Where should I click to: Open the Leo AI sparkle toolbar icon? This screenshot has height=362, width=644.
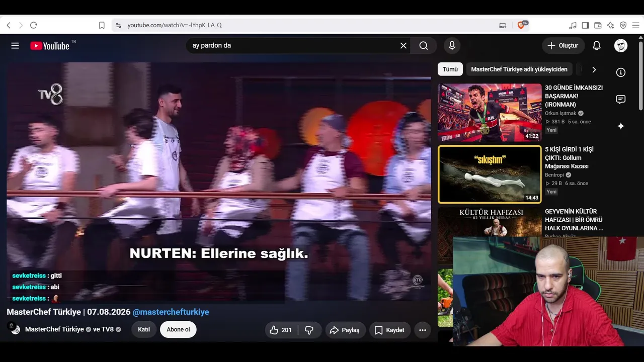coord(611,25)
